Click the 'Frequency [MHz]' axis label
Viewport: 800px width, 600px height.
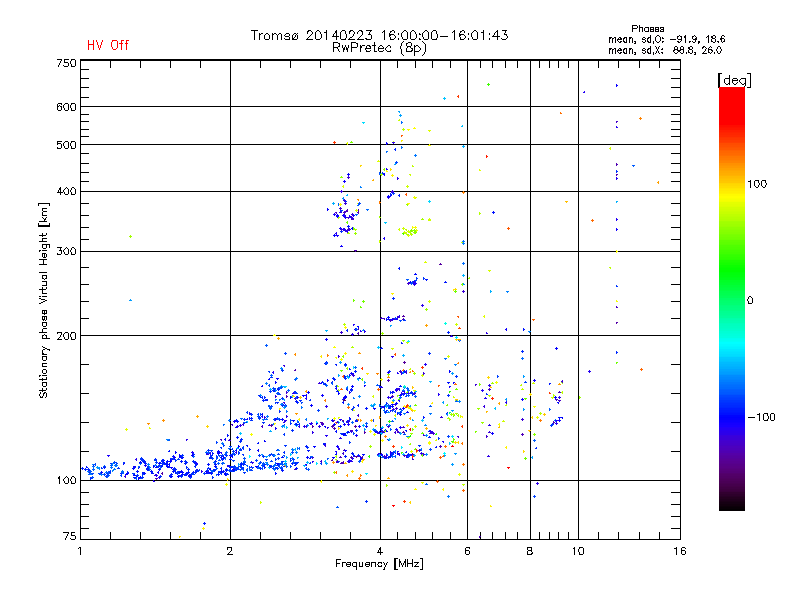point(379,564)
